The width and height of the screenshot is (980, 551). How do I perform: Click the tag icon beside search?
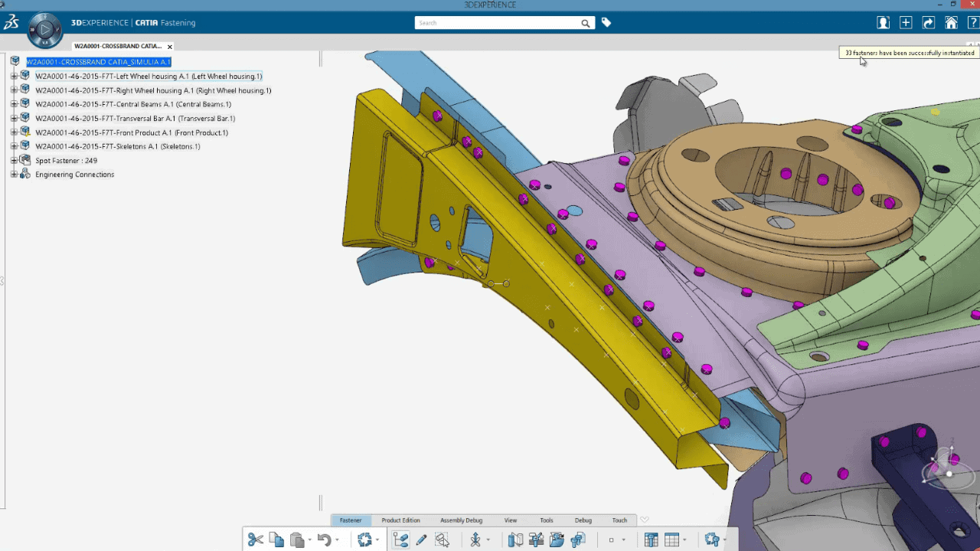606,23
